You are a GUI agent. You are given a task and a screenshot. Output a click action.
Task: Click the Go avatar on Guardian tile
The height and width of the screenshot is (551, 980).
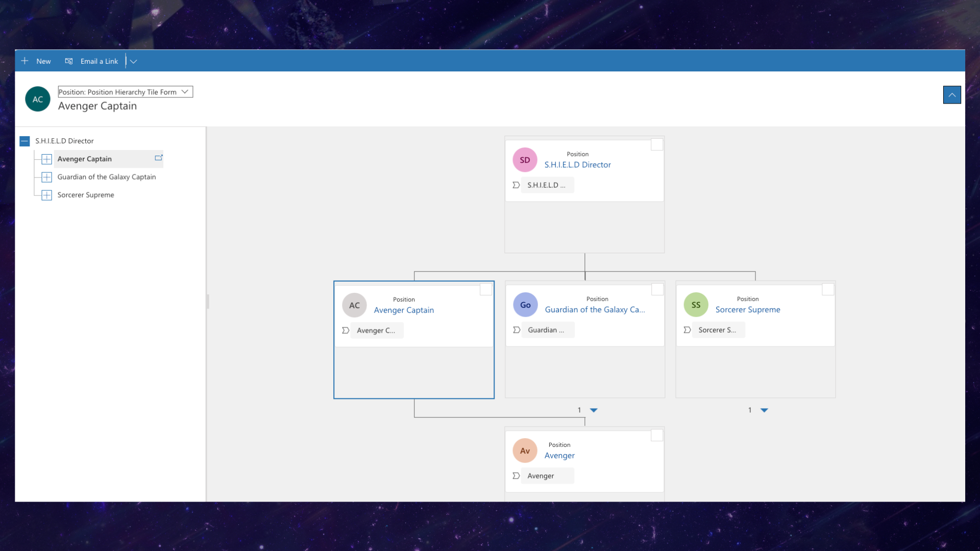click(525, 305)
